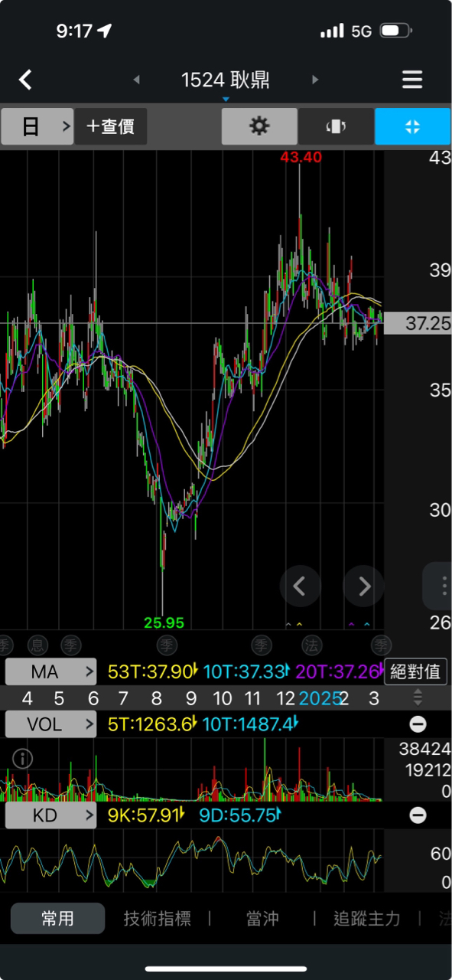Tap the 43.40 high price label
The image size is (452, 980).
[x=301, y=157]
